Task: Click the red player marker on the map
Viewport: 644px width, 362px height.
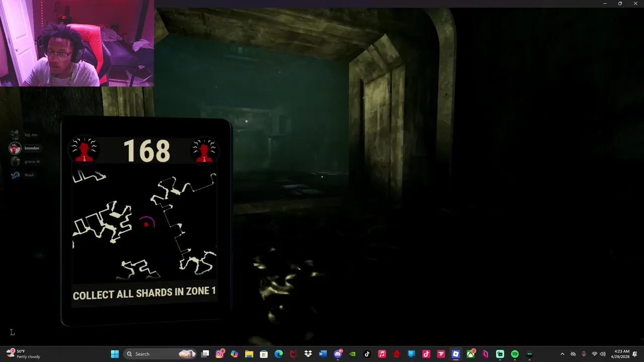Action: click(146, 224)
